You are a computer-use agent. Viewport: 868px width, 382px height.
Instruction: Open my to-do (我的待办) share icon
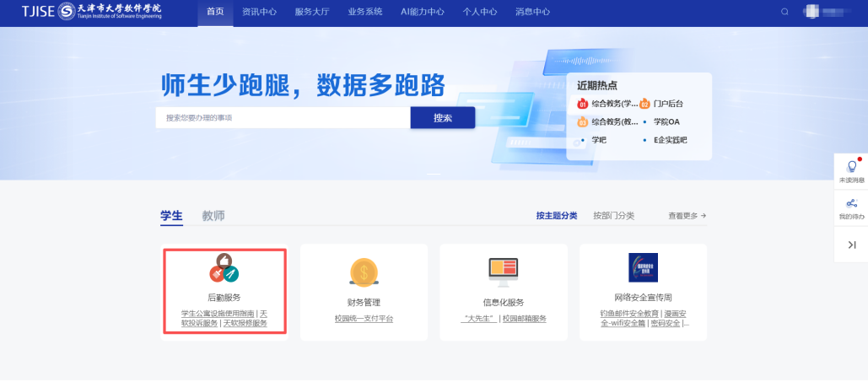tap(851, 204)
